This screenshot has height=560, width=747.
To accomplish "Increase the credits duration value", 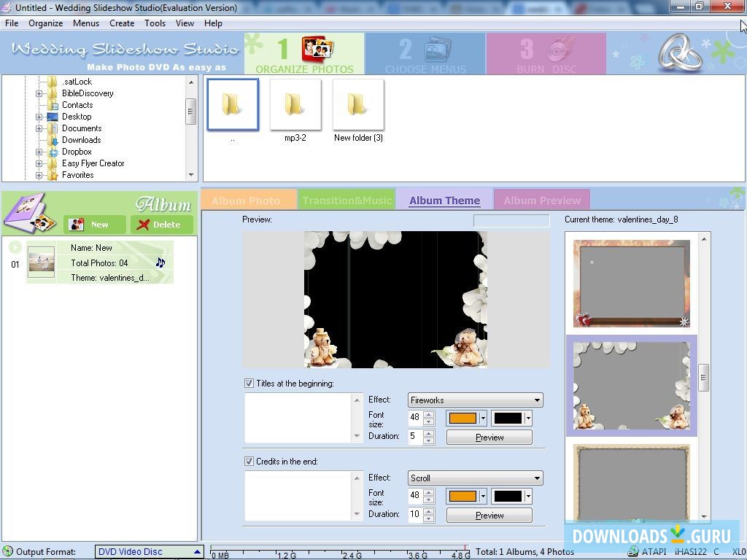I will (429, 511).
